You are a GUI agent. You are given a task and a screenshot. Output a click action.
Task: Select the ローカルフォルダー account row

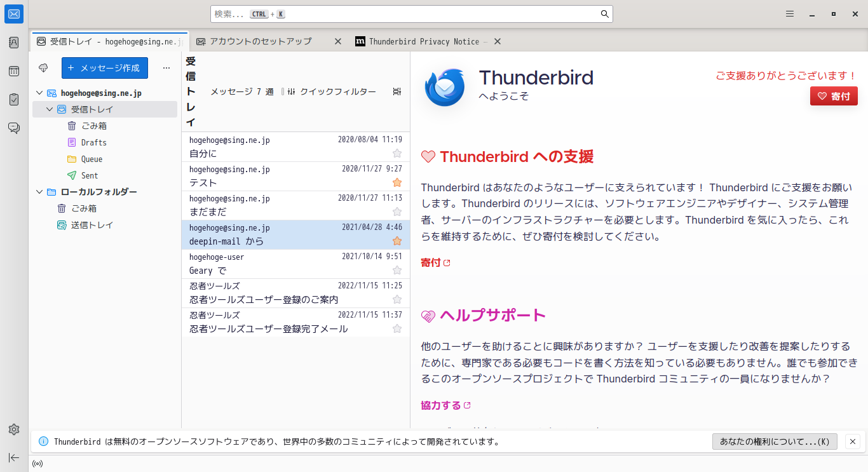coord(105,192)
